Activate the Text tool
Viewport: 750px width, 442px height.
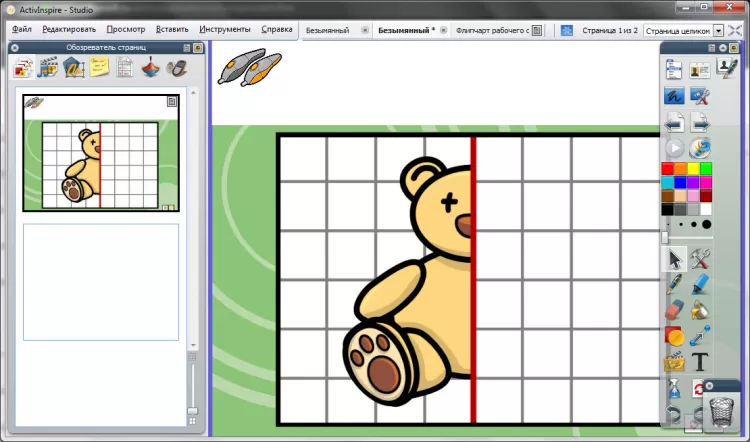click(x=700, y=361)
